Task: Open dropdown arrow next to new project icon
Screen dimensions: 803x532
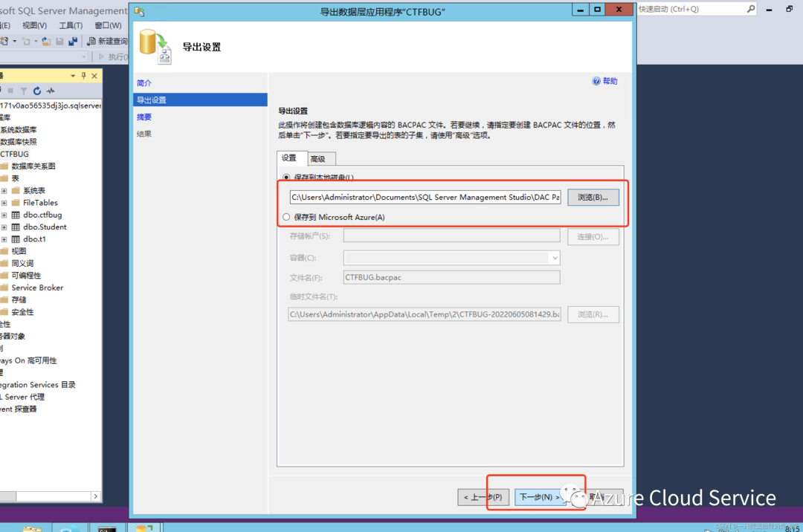Action: click(14, 42)
